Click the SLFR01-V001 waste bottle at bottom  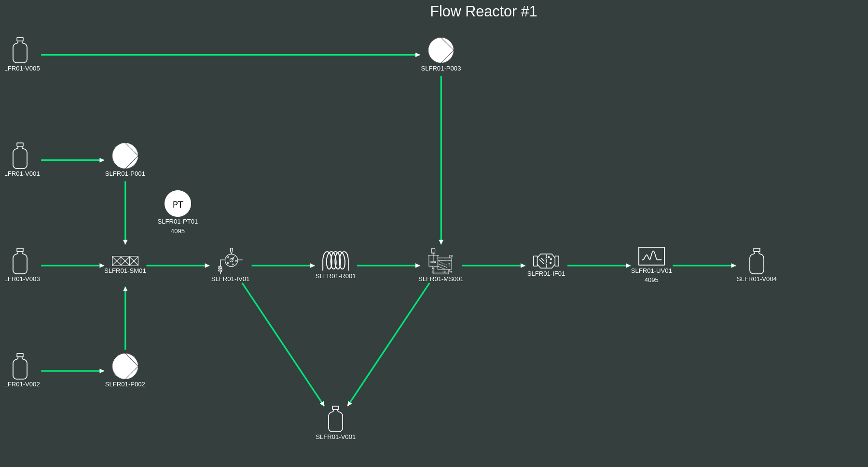335,419
